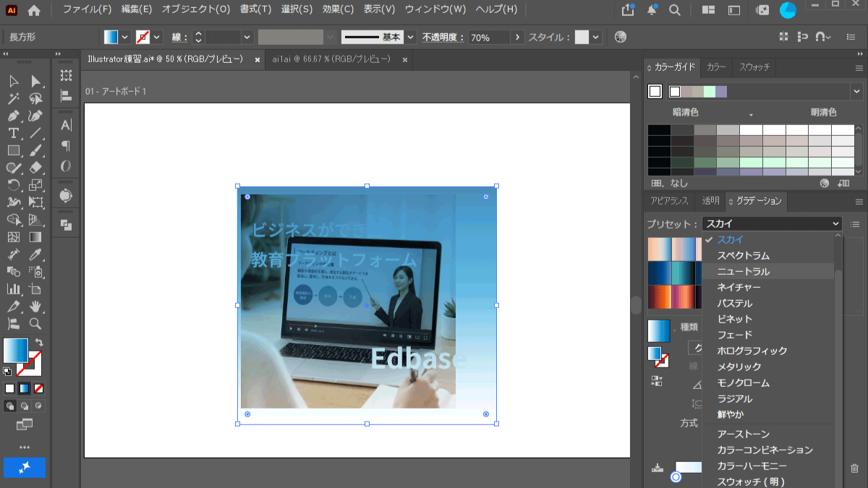Open notifications bell icon
This screenshot has width=868, height=488.
pos(652,10)
